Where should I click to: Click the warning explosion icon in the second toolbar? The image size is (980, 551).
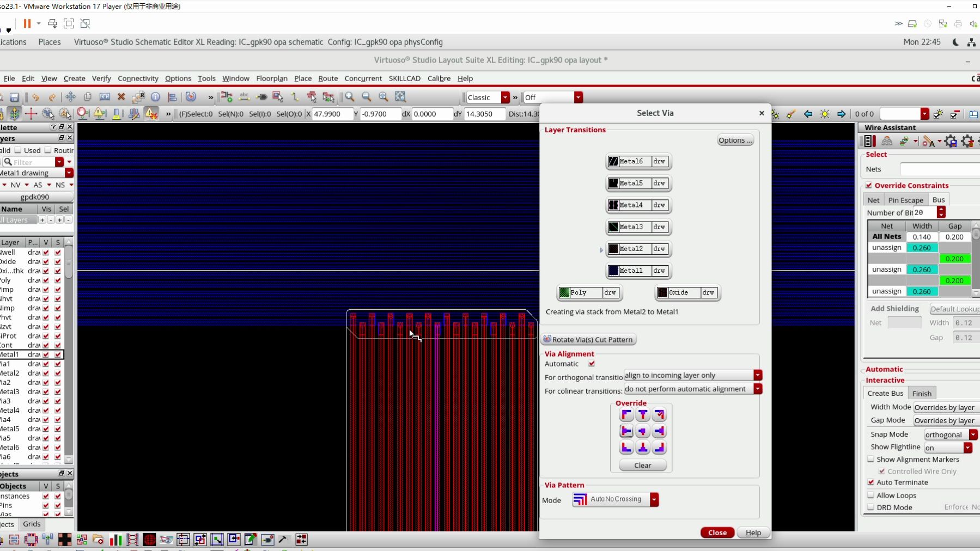coord(151,114)
